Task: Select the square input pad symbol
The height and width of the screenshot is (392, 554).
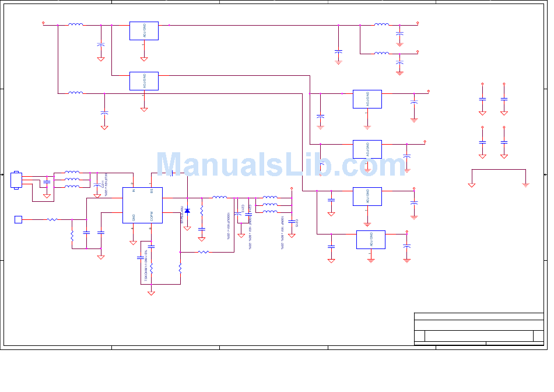Action: point(19,219)
